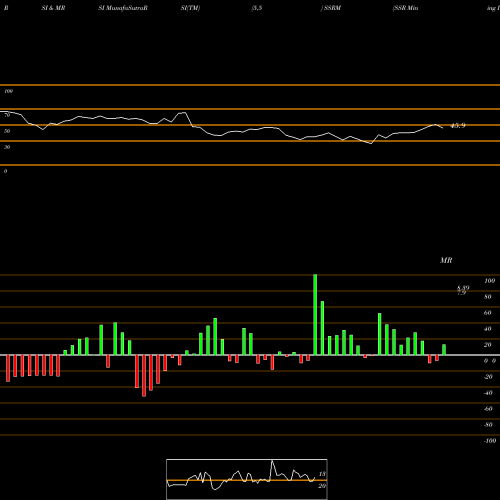Image resolution: width=500 pixels, height=500 pixels.
Task: Click the 'SI(TM)' title text
Action: tap(190, 8)
